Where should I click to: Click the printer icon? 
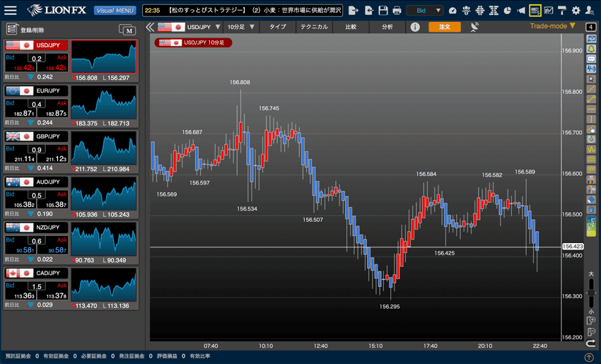click(x=397, y=11)
